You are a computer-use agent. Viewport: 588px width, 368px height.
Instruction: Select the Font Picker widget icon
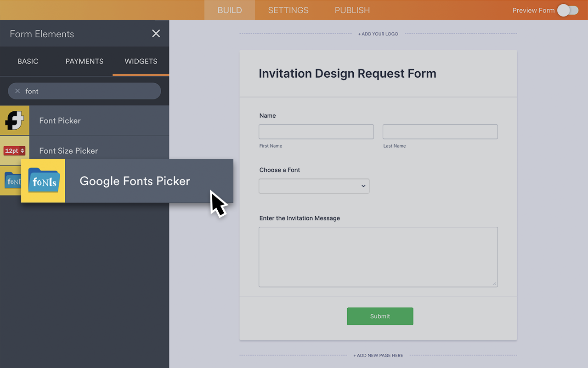point(14,120)
